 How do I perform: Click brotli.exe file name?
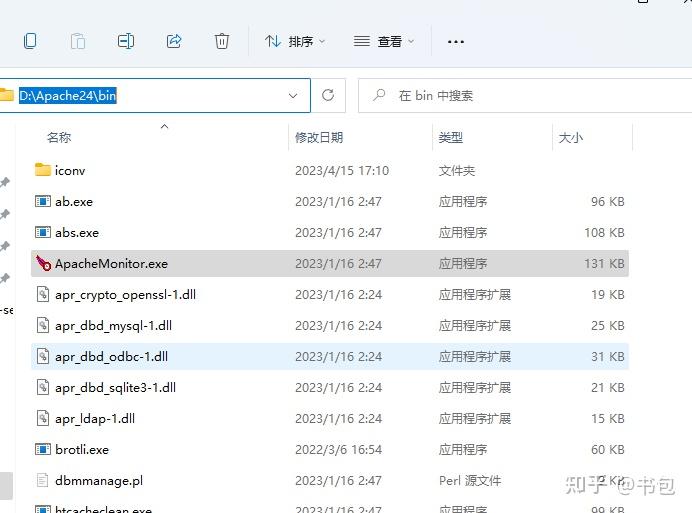[82, 449]
